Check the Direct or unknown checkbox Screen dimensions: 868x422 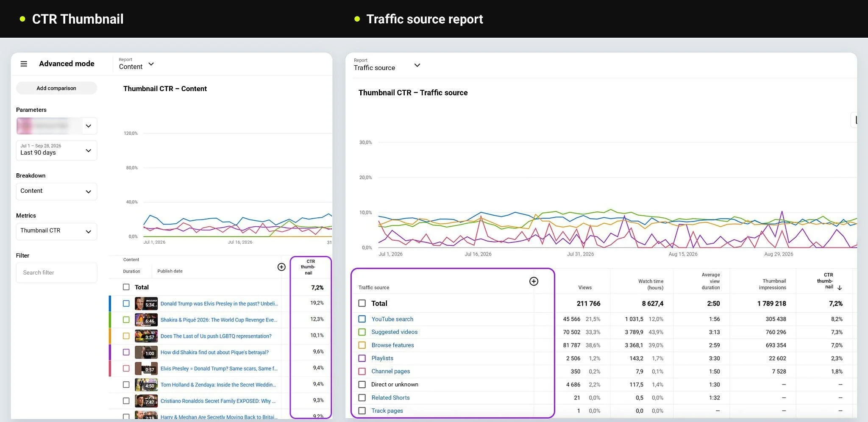click(362, 385)
